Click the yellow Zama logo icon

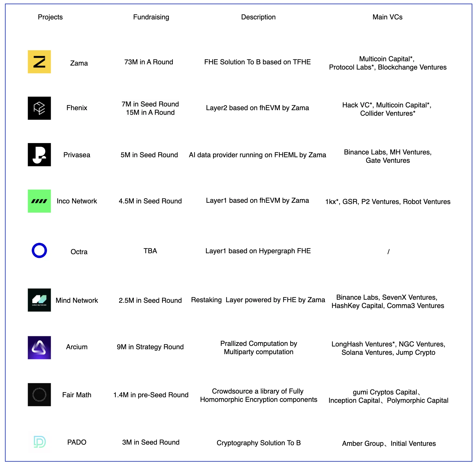39,62
